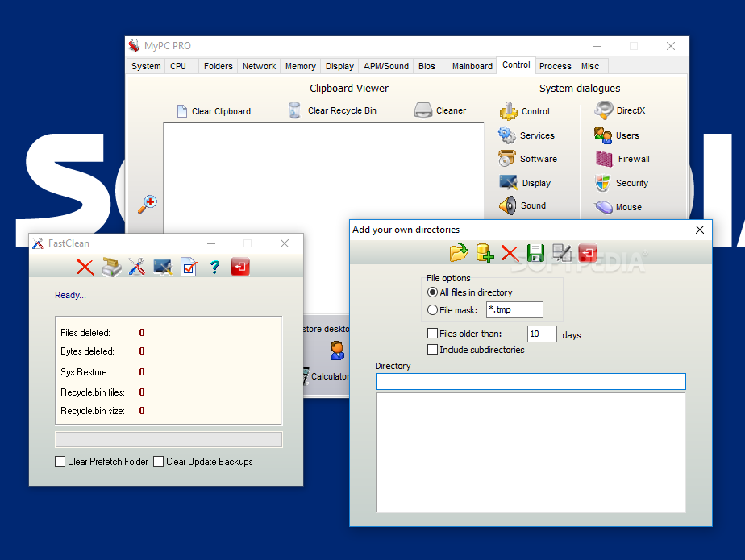Open Display system dialogue
The height and width of the screenshot is (560, 745).
pyautogui.click(x=525, y=183)
